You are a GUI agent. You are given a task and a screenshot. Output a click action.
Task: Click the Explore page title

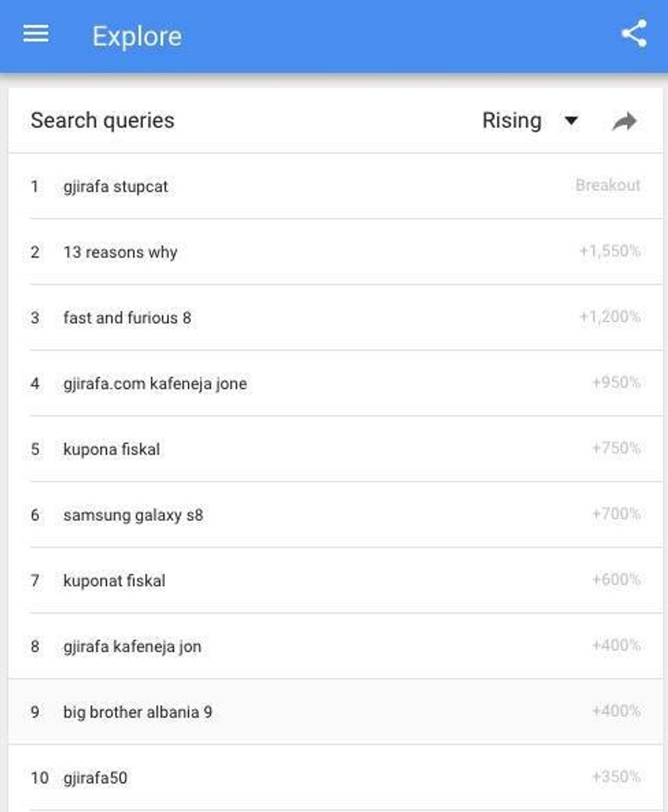[137, 36]
